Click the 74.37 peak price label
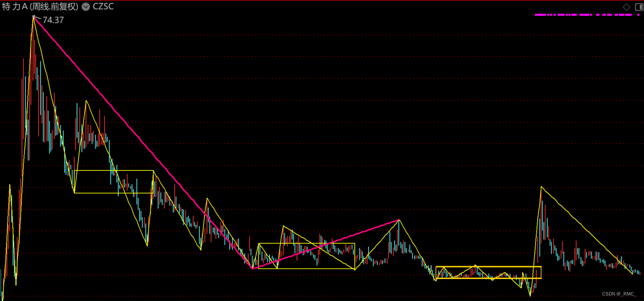The height and width of the screenshot is (301, 644). pos(53,20)
